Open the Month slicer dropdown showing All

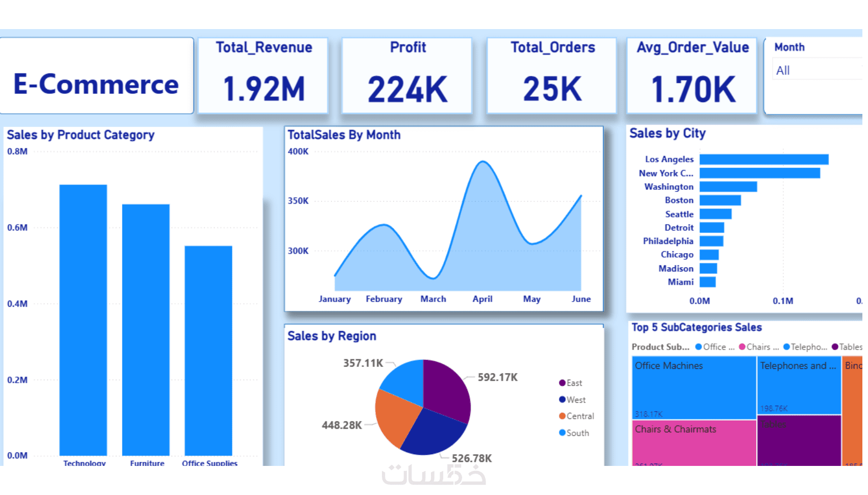(x=817, y=70)
